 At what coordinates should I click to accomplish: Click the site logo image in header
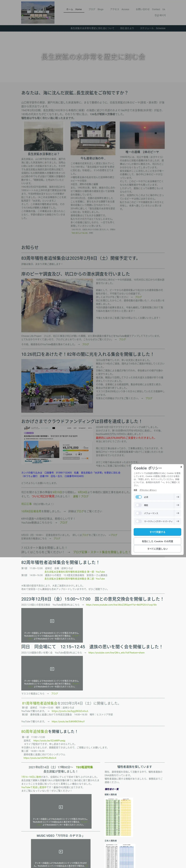pos(38,12)
